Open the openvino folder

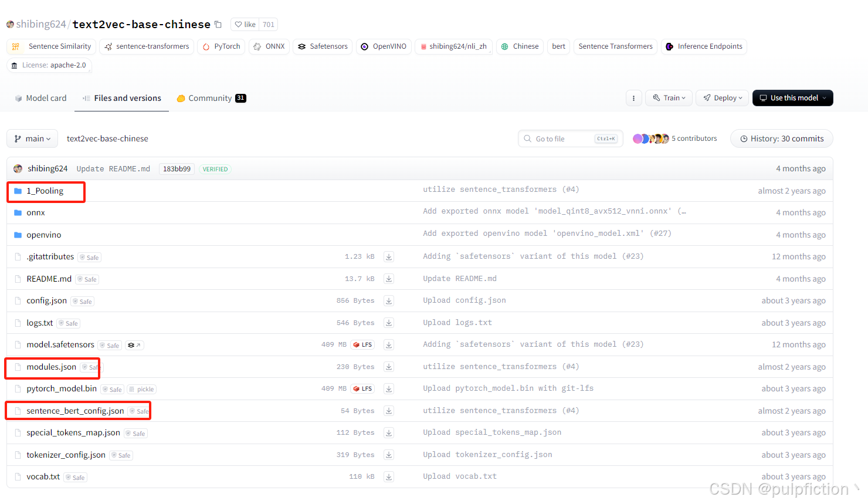point(43,235)
